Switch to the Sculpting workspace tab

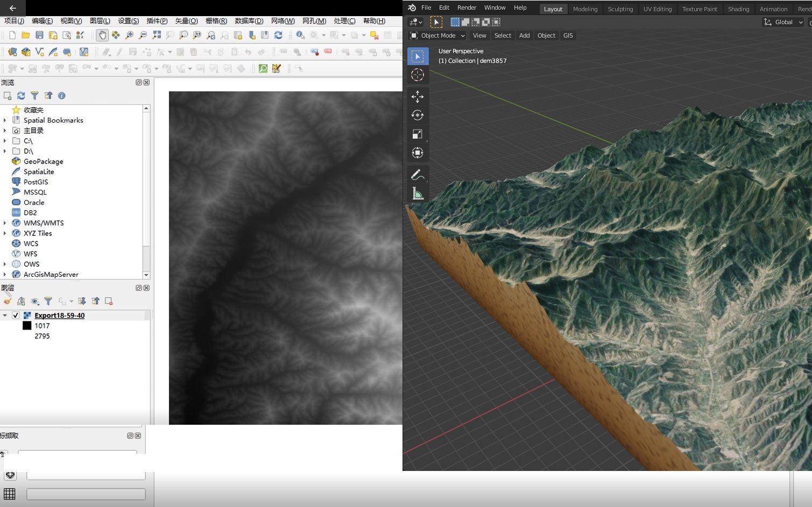click(x=620, y=9)
